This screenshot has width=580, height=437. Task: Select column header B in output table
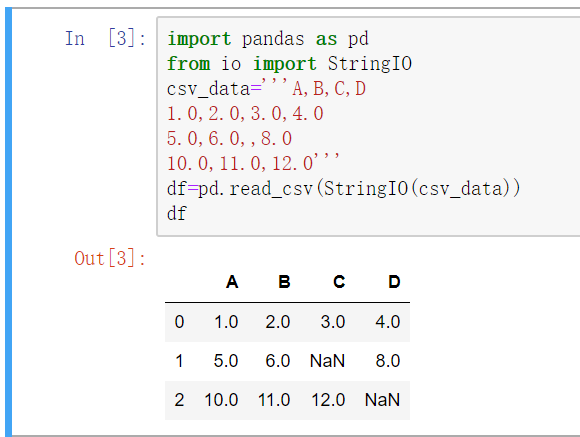click(284, 282)
